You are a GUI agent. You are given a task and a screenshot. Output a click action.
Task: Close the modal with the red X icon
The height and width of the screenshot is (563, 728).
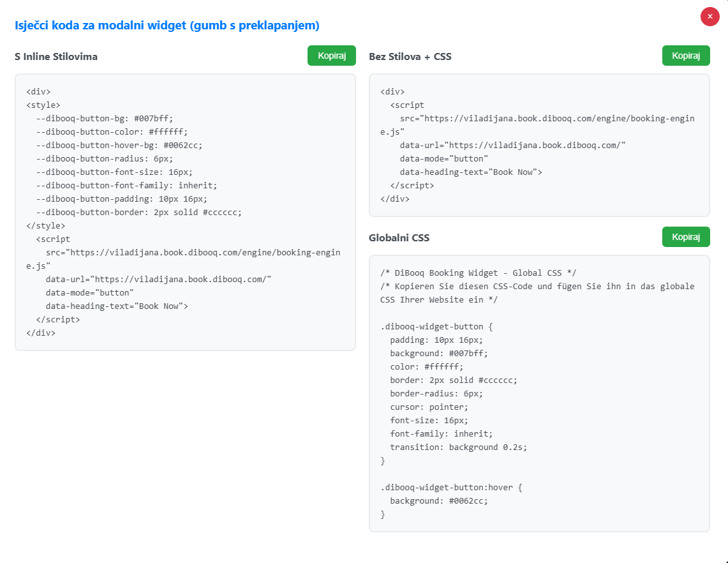709,17
